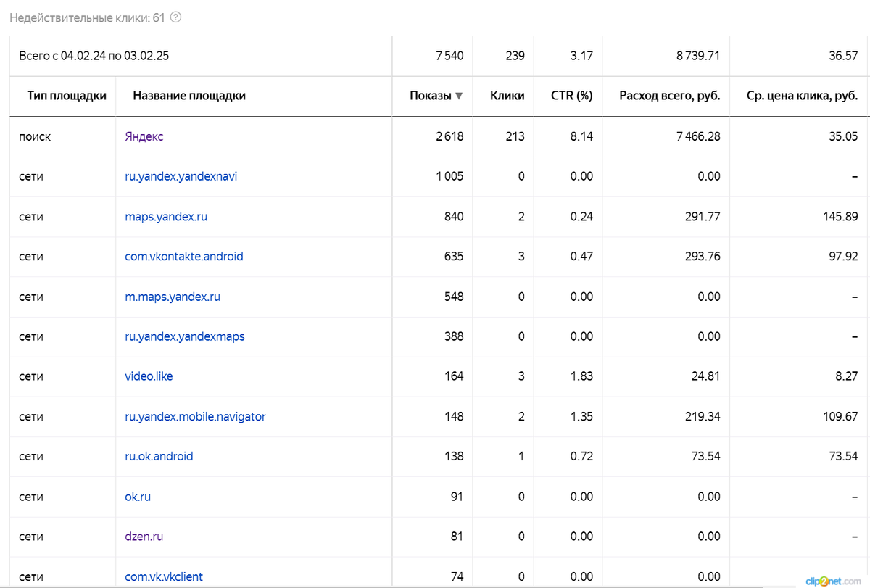The width and height of the screenshot is (870, 588).
Task: Open the ru.yandex.mobile.navigator platform link
Action: pyautogui.click(x=195, y=417)
